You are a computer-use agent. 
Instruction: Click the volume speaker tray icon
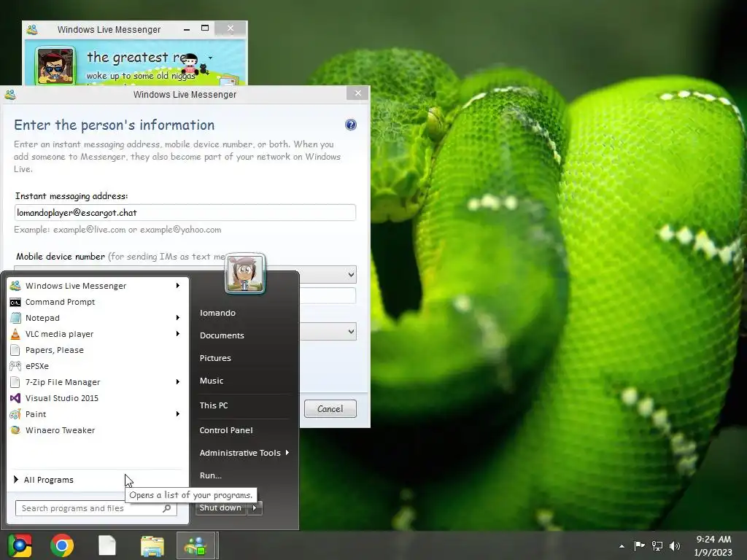[675, 546]
